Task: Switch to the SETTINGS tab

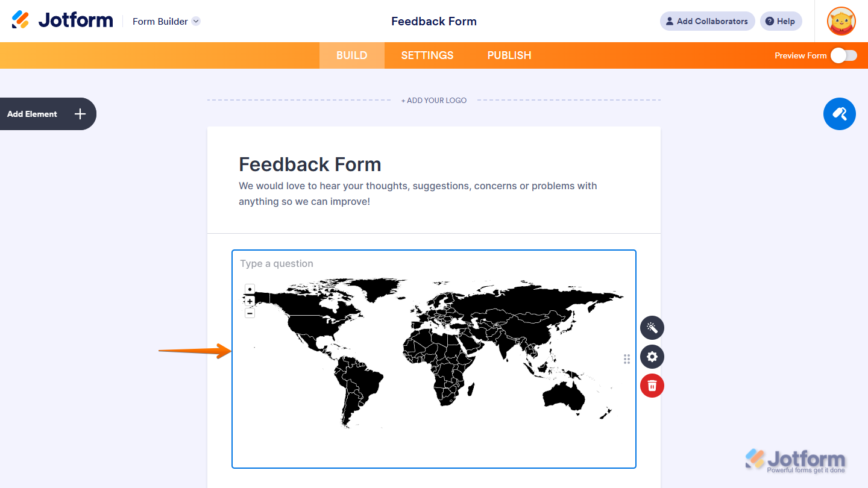Action: point(427,55)
